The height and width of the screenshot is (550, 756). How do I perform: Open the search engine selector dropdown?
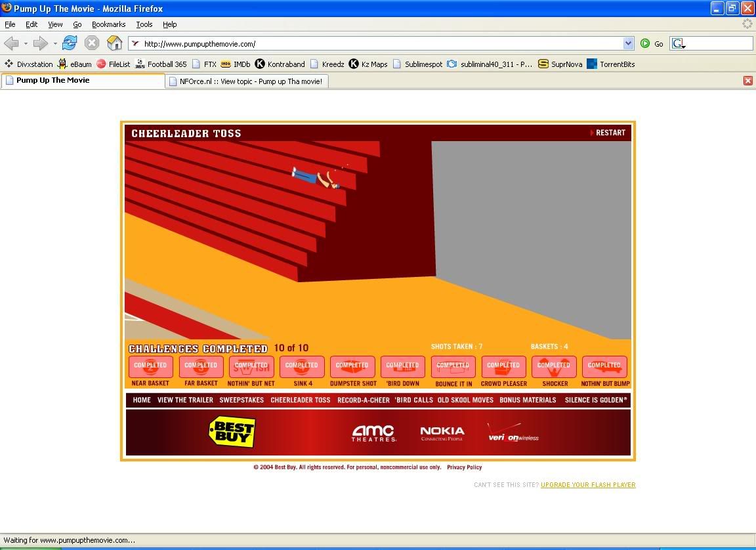pos(679,44)
